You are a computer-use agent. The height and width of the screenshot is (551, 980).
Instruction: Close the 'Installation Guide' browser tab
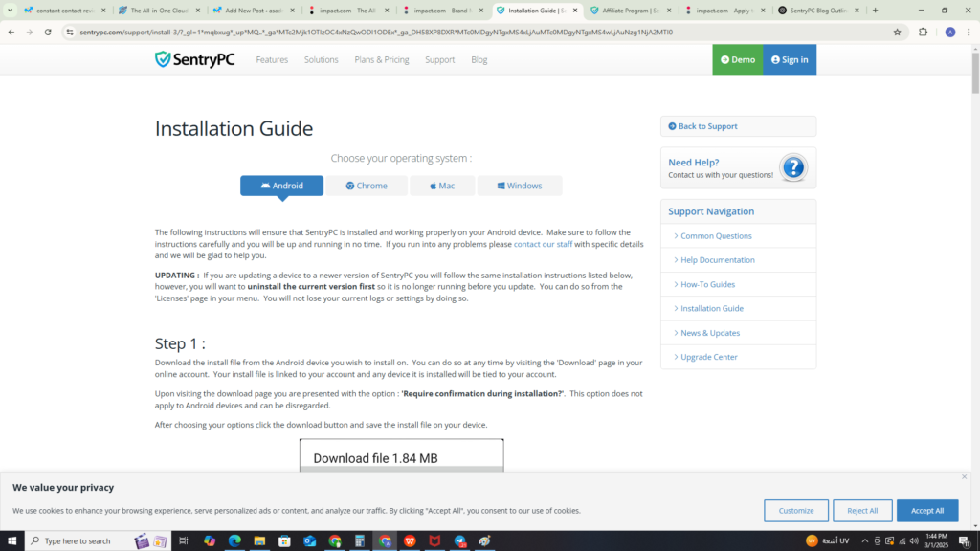575,10
